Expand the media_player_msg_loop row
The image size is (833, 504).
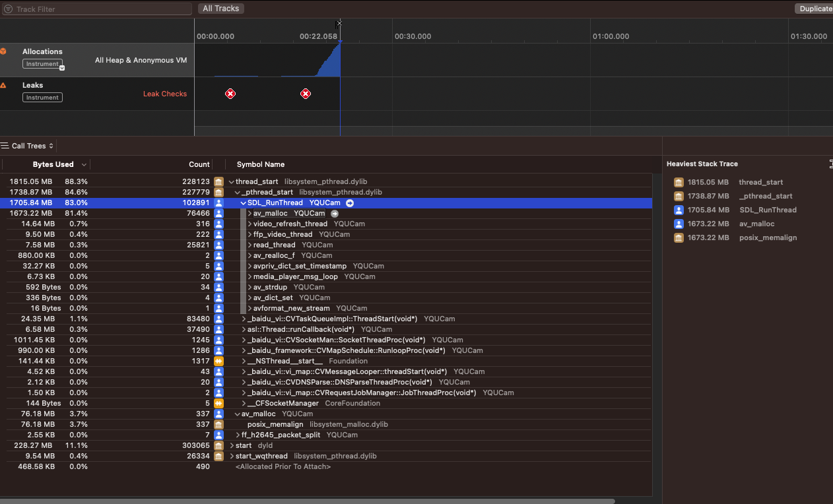[250, 276]
